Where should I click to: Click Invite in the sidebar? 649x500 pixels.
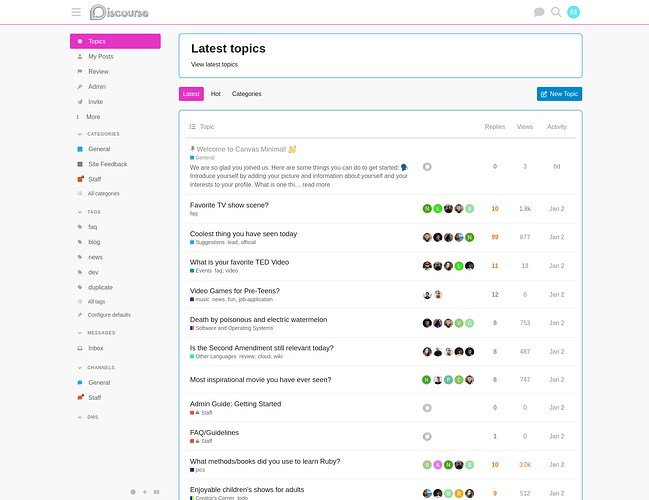[x=96, y=102]
